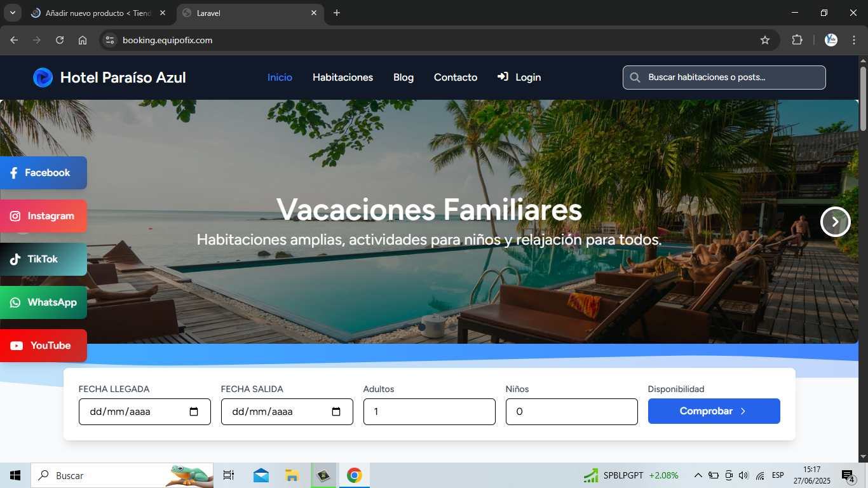The image size is (868, 488).
Task: Focus the Buscar habitaciones o posts field
Action: pos(724,78)
